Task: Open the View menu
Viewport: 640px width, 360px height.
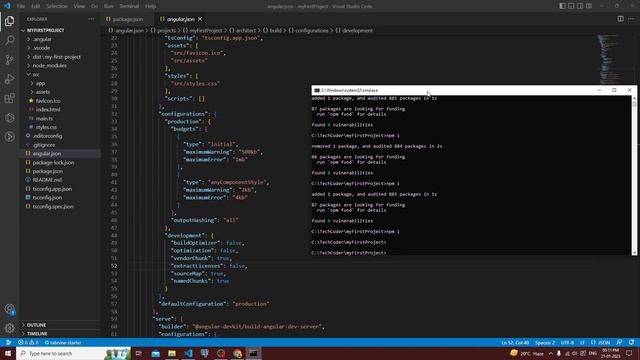Action: click(x=79, y=6)
